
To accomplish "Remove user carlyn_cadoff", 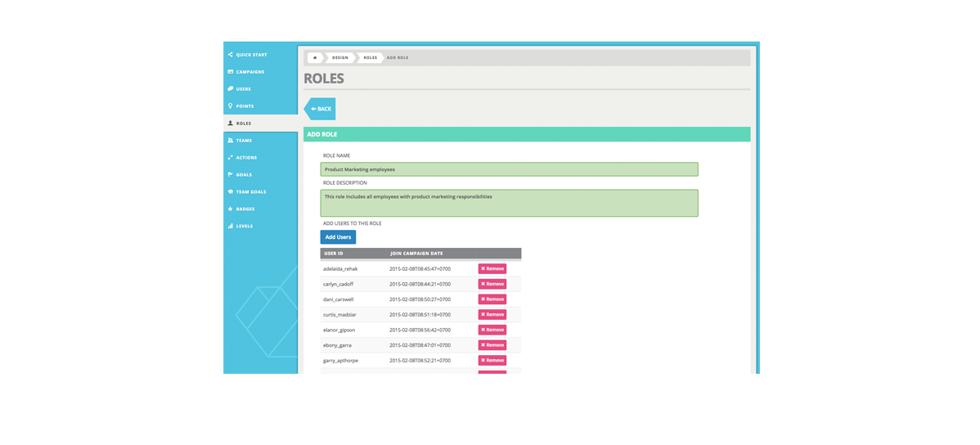I will point(492,284).
